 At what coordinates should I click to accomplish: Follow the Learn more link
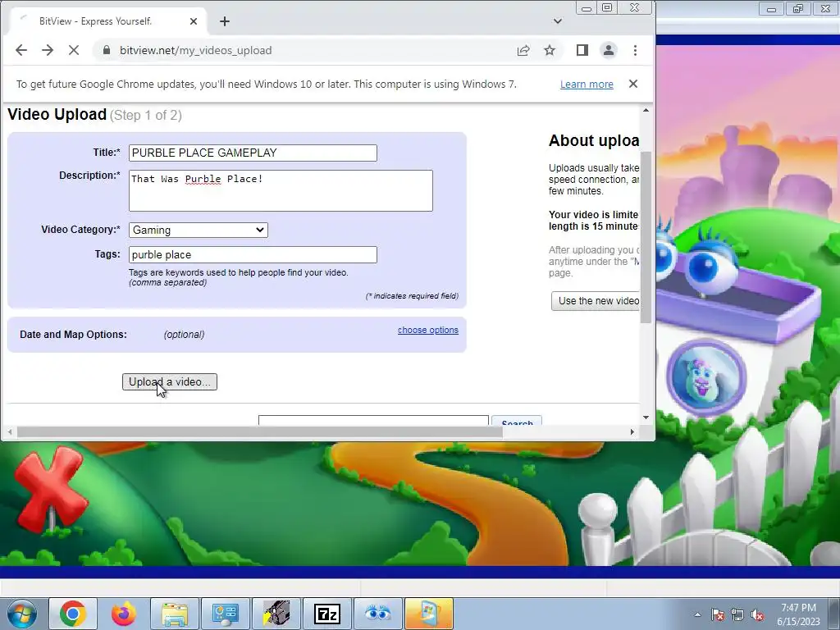(x=587, y=84)
